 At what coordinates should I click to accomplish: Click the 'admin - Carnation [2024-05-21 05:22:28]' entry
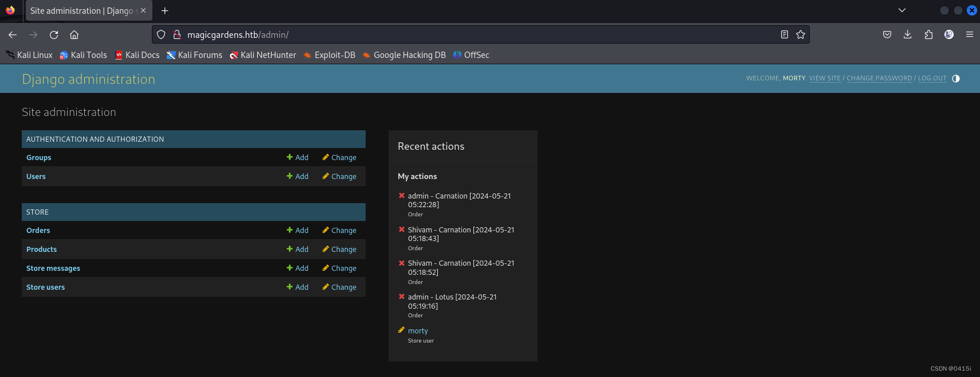(459, 200)
